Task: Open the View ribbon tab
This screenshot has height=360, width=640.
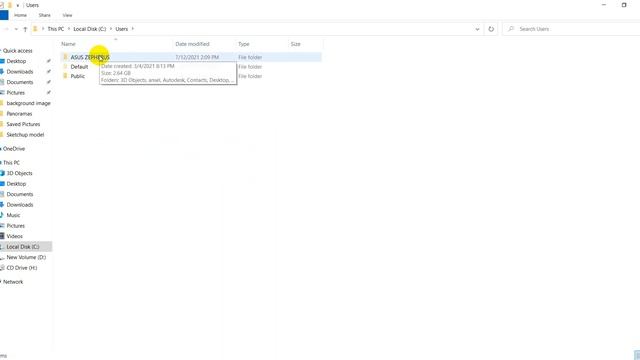Action: click(x=67, y=15)
